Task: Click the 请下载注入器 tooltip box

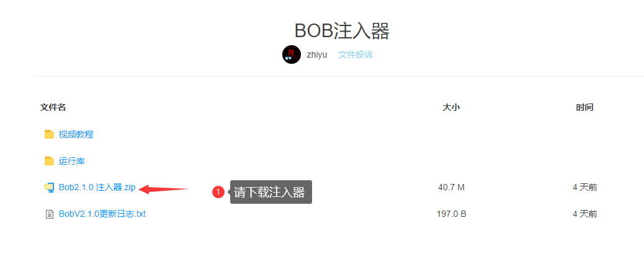Action: (x=271, y=192)
